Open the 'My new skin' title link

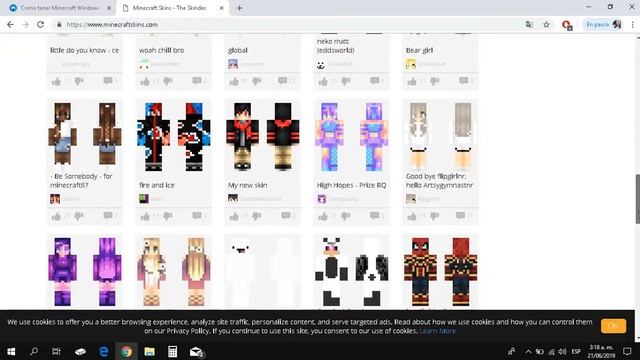248,185
